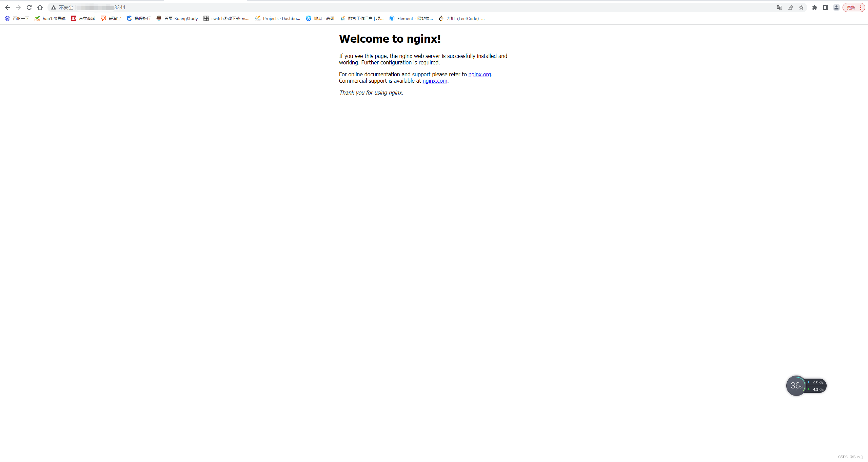868x462 pixels.
Task: Go back to previous page
Action: pyautogui.click(x=7, y=7)
